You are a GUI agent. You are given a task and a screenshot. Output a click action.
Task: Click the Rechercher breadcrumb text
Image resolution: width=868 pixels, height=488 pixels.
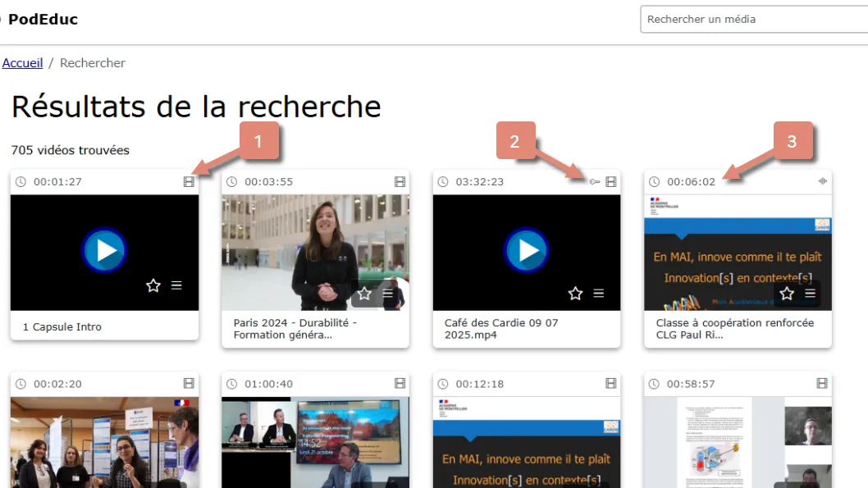coord(93,63)
